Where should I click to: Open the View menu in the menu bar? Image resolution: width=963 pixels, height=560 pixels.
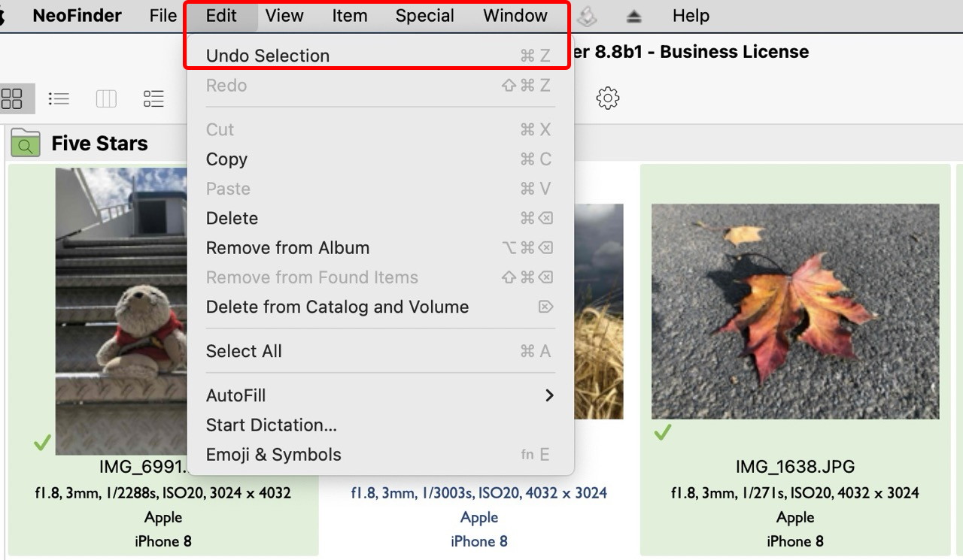click(284, 16)
